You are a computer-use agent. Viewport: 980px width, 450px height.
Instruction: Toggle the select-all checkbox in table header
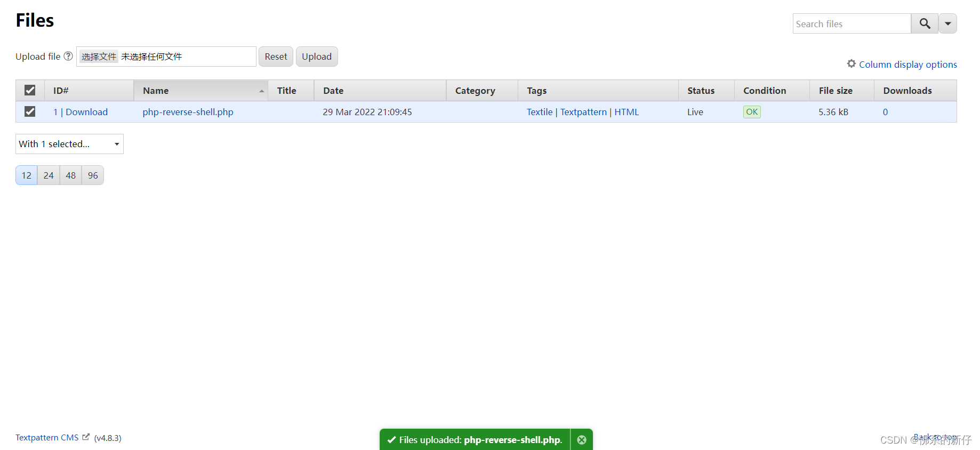(30, 90)
